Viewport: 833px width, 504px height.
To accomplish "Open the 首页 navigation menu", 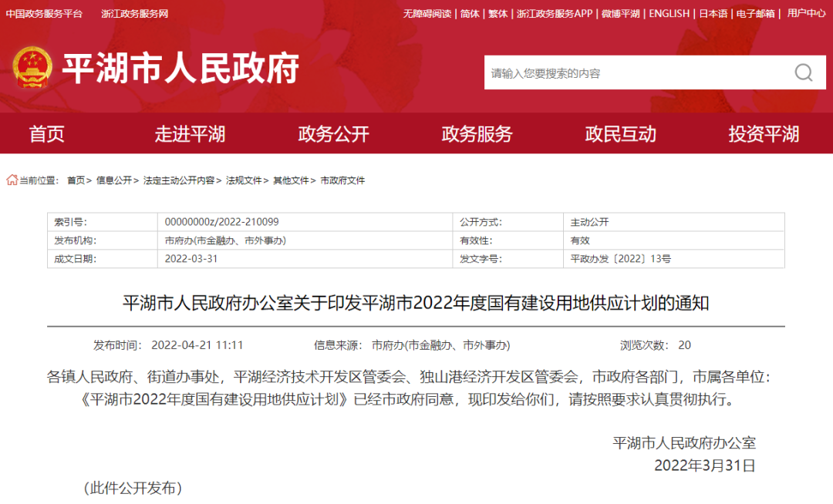I will pyautogui.click(x=47, y=133).
